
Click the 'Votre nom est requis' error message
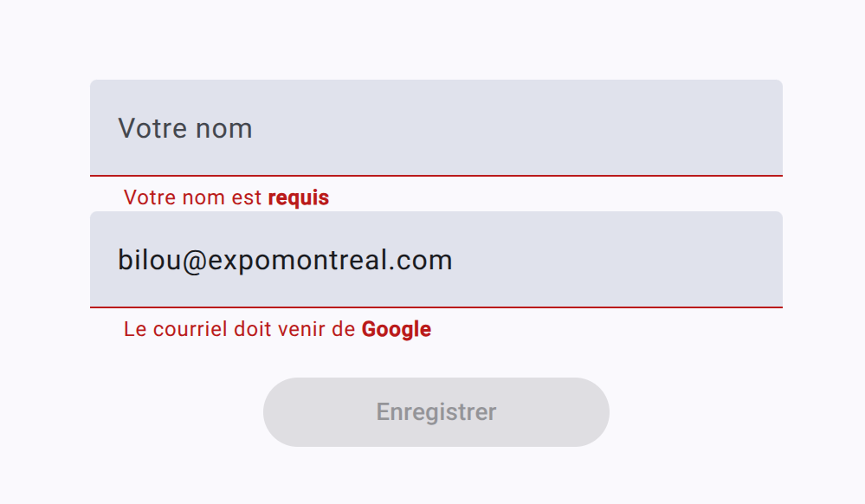pos(226,197)
